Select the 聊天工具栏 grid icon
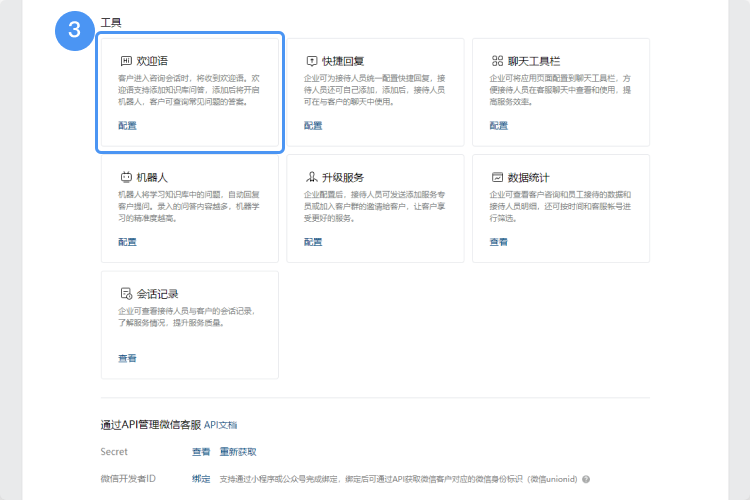Viewport: 750px width, 500px height. pos(497,61)
